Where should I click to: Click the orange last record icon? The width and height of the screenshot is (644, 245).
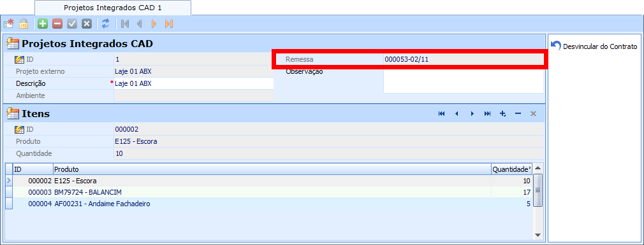(x=168, y=24)
